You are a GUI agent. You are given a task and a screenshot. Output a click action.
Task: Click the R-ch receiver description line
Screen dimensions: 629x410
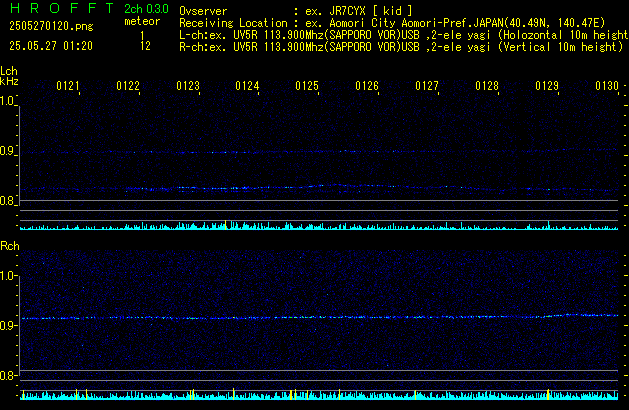click(401, 47)
